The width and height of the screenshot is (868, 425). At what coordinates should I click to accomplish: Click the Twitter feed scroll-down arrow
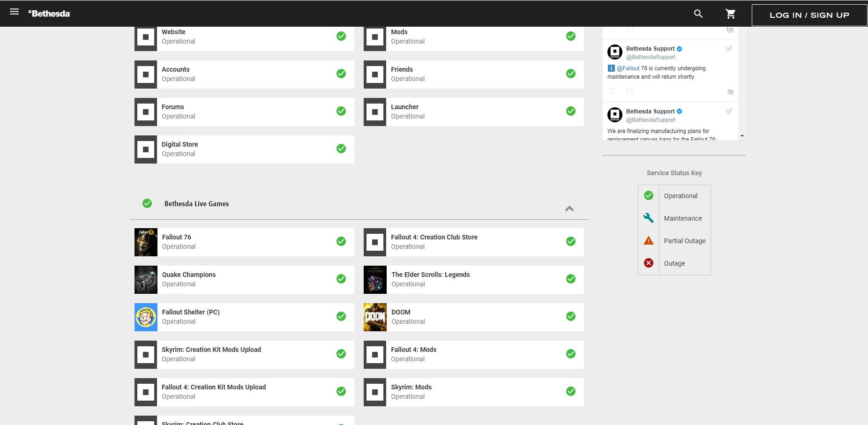742,136
